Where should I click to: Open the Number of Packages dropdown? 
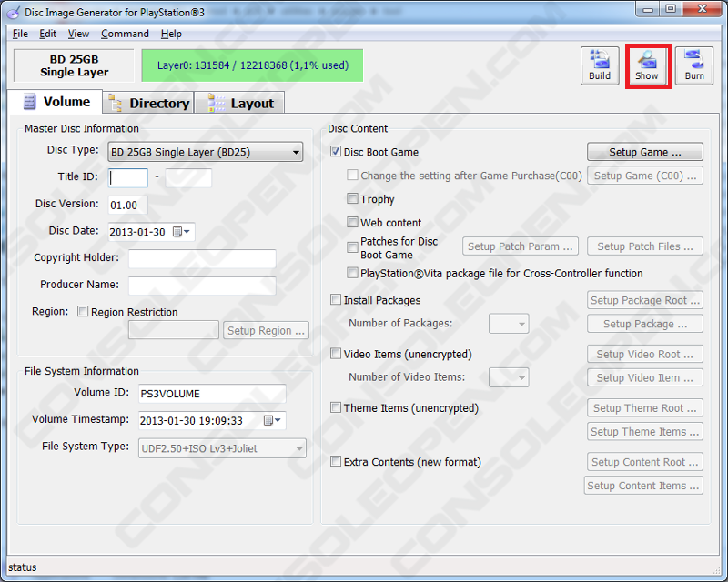point(509,324)
